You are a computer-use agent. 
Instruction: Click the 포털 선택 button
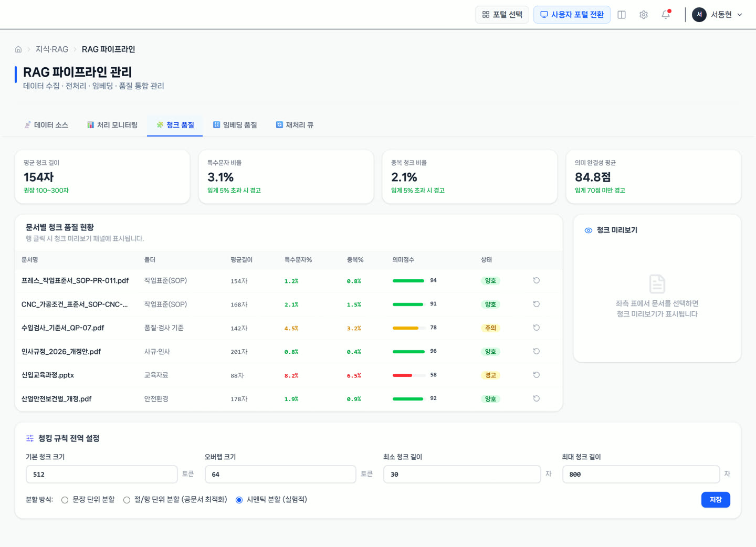click(x=502, y=15)
